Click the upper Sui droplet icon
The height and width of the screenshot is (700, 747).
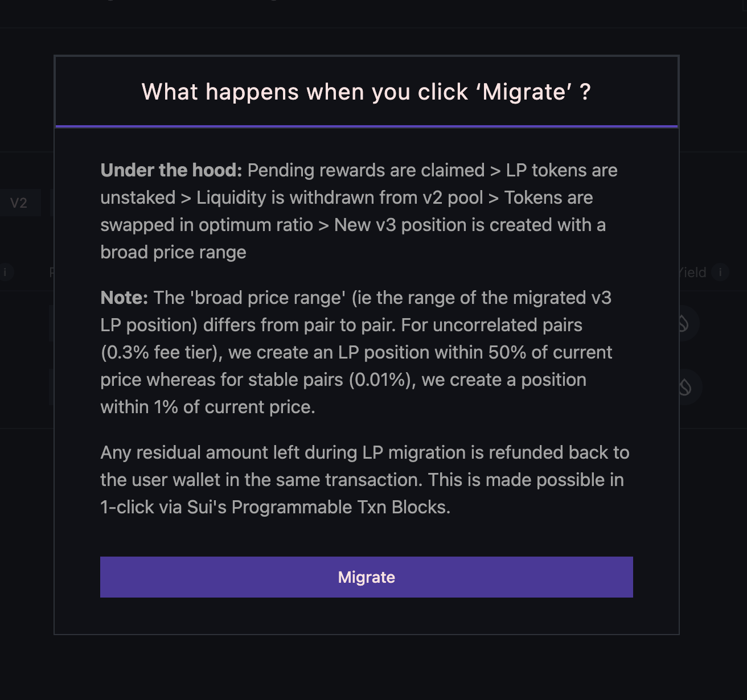[x=683, y=324]
